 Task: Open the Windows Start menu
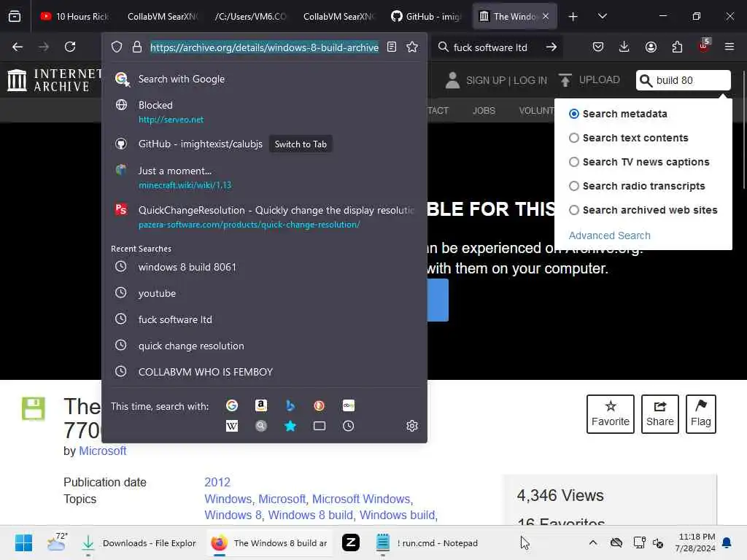pos(23,542)
